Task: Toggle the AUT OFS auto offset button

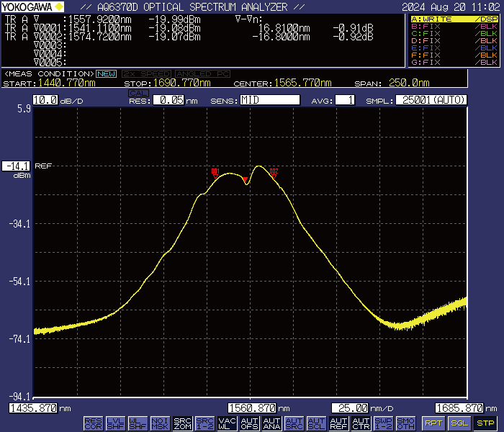Action: coord(249,423)
